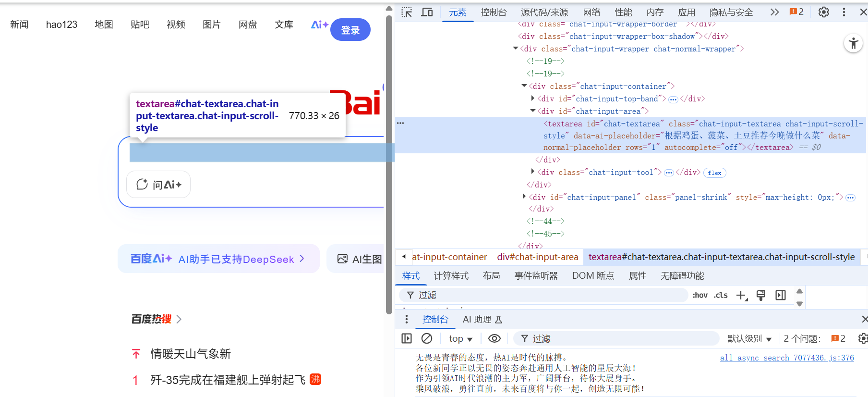Image resolution: width=868 pixels, height=397 pixels.
Task: Expand chat-input-tool div node
Action: point(533,172)
